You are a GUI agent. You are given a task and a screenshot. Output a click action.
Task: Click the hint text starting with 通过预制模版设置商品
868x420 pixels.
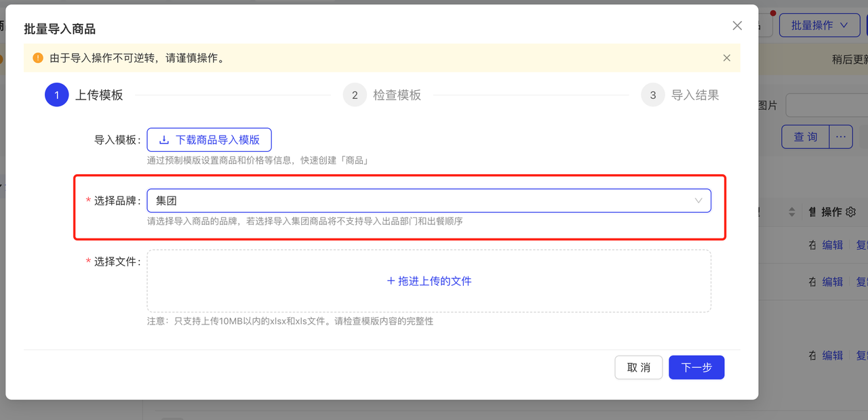click(258, 161)
